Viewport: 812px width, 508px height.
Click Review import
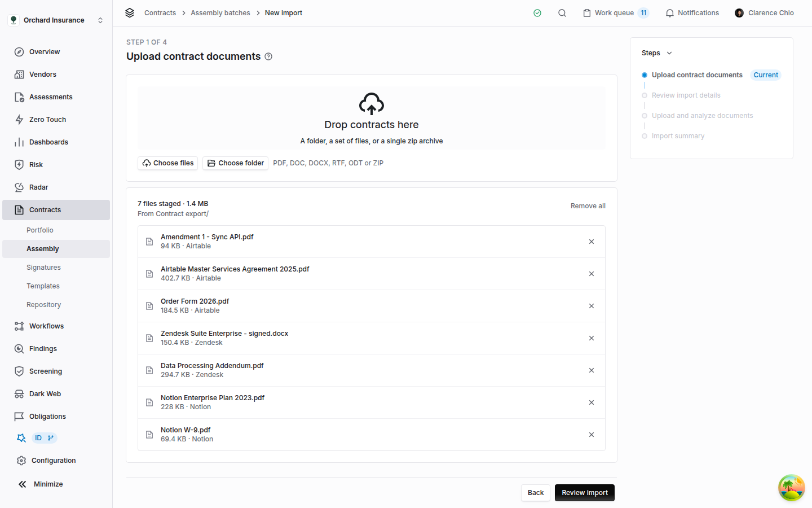pyautogui.click(x=585, y=493)
